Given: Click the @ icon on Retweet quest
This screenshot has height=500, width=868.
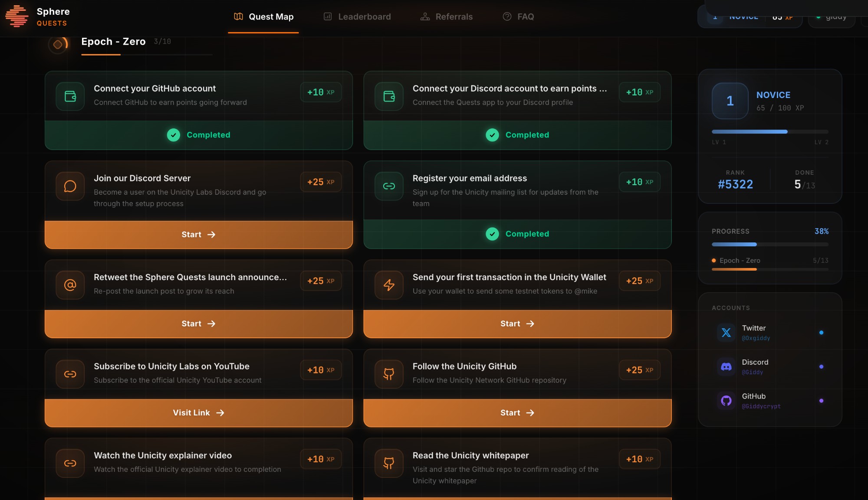Looking at the screenshot, I should pos(70,285).
